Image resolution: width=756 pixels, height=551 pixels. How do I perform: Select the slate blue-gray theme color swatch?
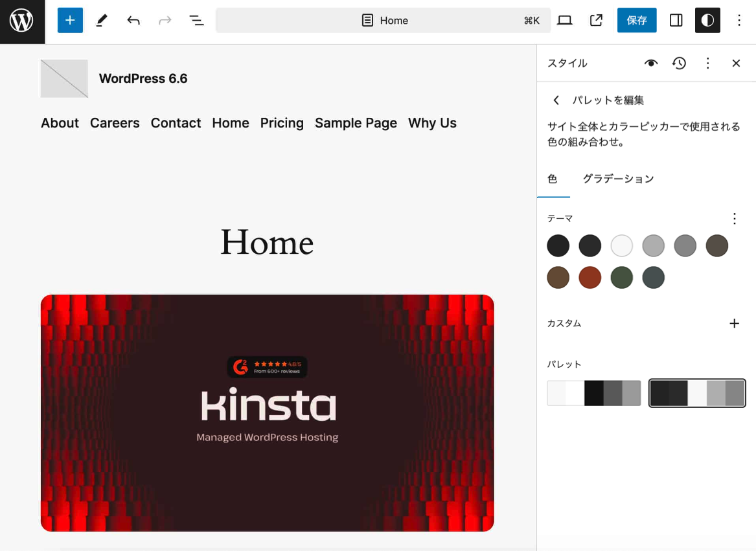pyautogui.click(x=653, y=278)
